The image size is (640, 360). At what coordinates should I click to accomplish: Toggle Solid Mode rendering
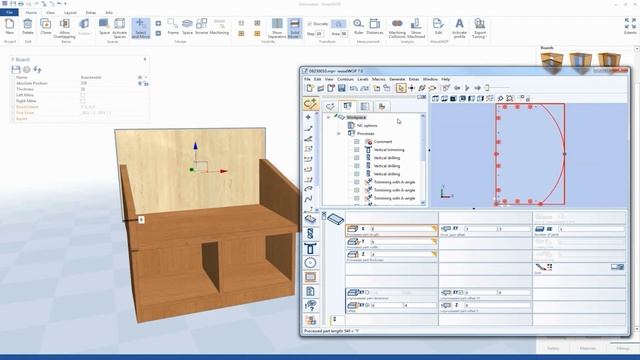coord(294,29)
